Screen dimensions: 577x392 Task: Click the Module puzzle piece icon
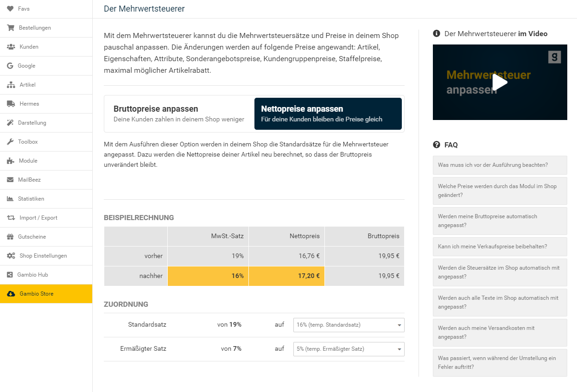(x=11, y=161)
